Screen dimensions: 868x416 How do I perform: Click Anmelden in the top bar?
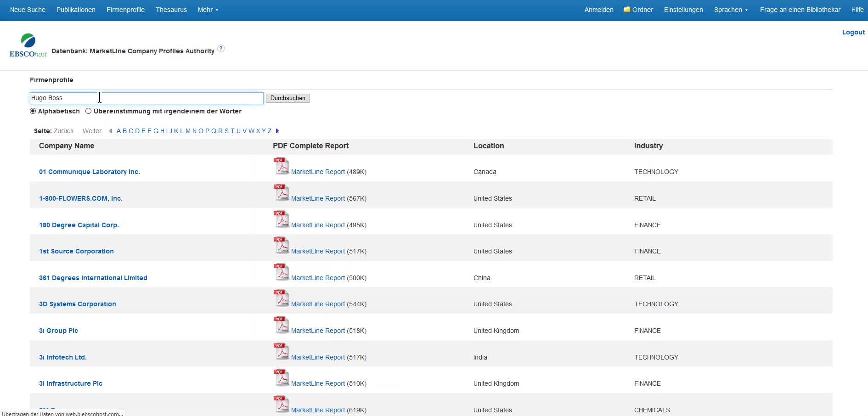599,10
